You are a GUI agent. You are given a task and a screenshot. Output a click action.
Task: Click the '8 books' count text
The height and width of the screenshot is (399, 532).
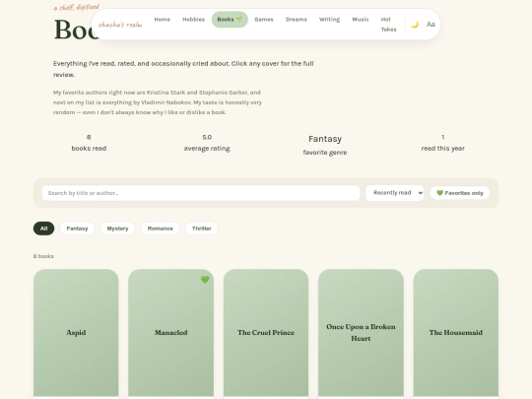tap(43, 256)
